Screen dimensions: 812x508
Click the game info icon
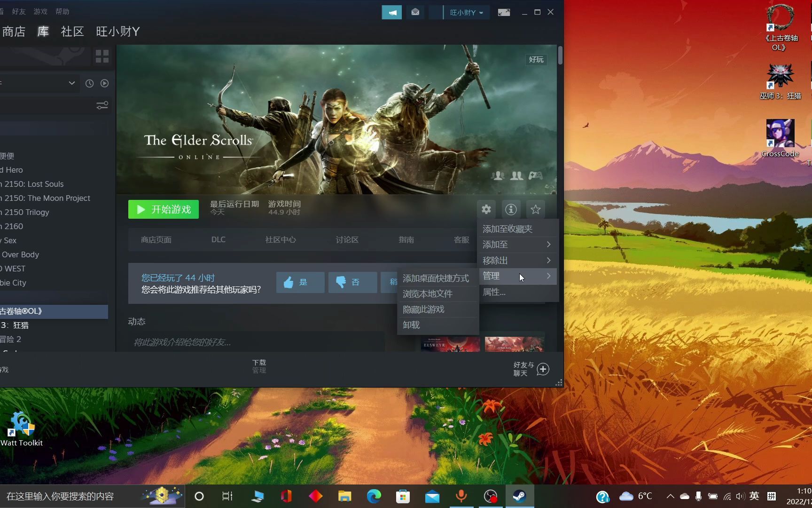(511, 209)
